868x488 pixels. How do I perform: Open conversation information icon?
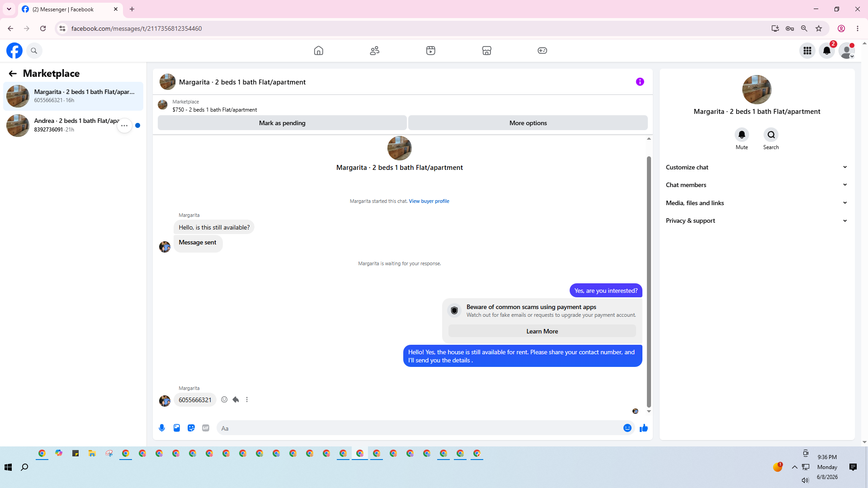coord(640,82)
